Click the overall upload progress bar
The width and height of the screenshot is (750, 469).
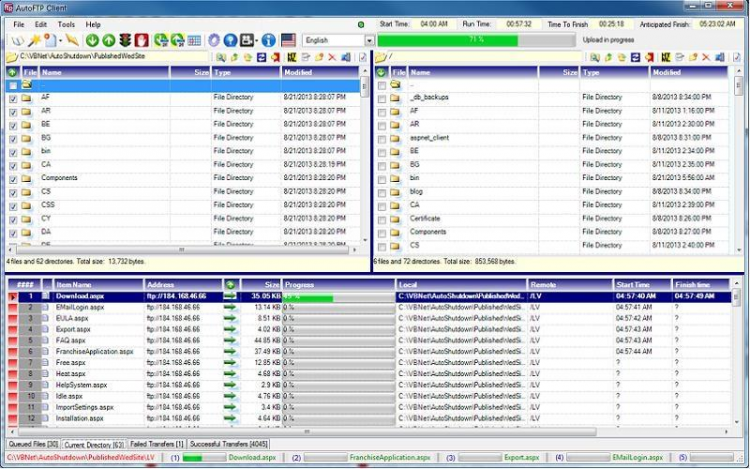pos(476,40)
